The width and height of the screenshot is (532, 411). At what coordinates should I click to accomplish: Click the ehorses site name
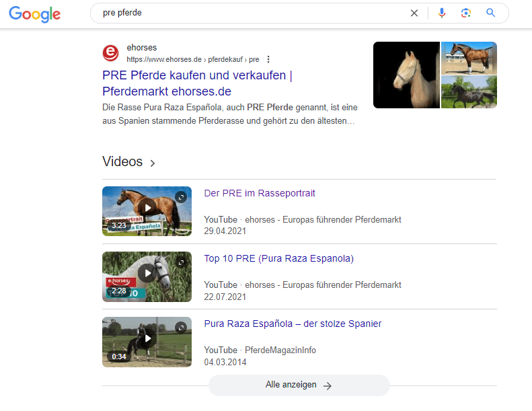point(142,48)
